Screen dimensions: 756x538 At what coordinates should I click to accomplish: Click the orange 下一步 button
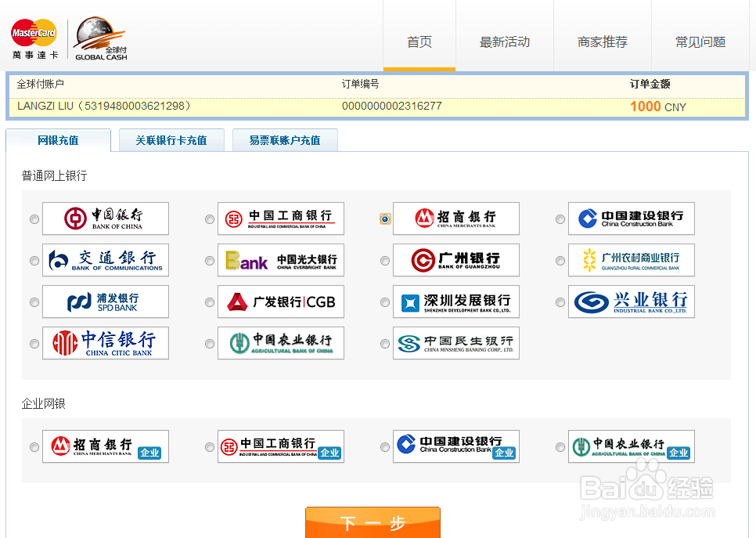point(373,522)
